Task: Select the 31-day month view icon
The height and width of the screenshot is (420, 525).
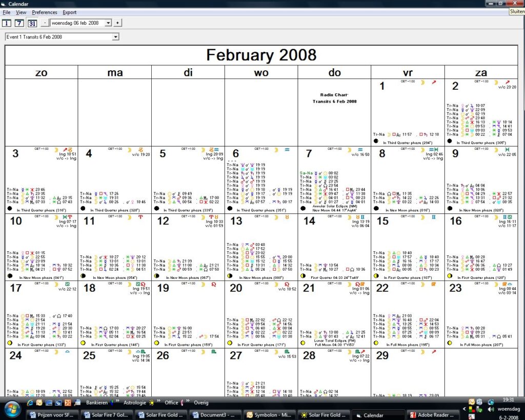Action: (32, 23)
